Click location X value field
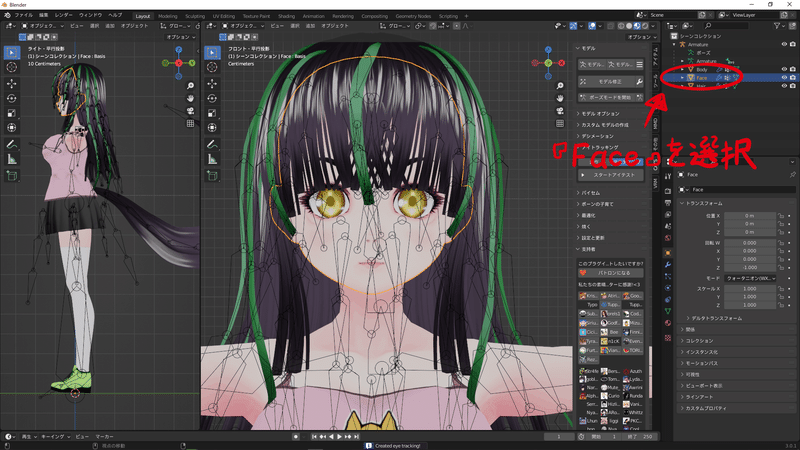Viewport: 800px width, 450px height. click(749, 216)
